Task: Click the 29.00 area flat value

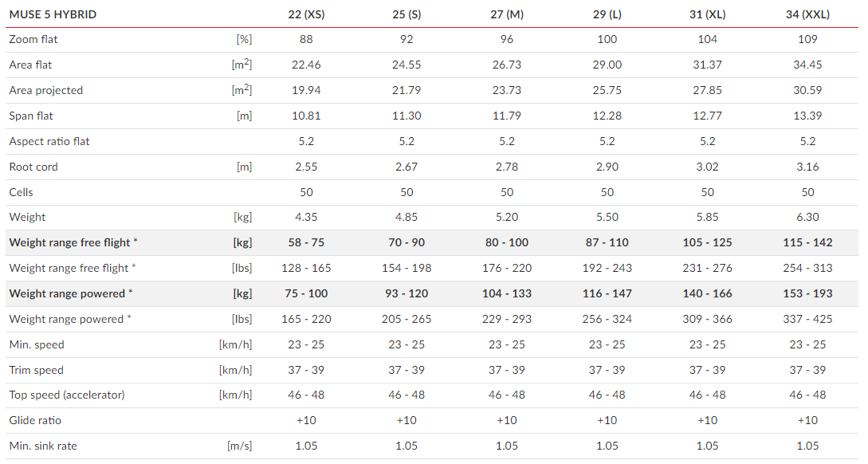Action: pyautogui.click(x=607, y=65)
